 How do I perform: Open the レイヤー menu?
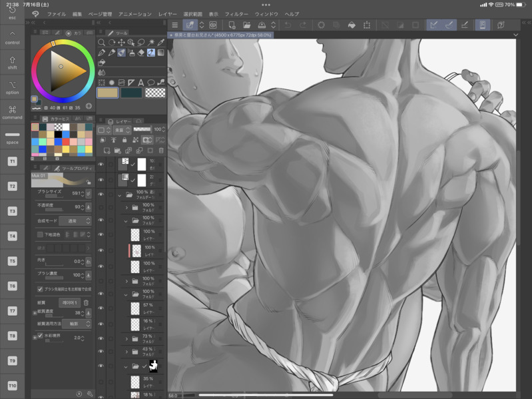[167, 14]
